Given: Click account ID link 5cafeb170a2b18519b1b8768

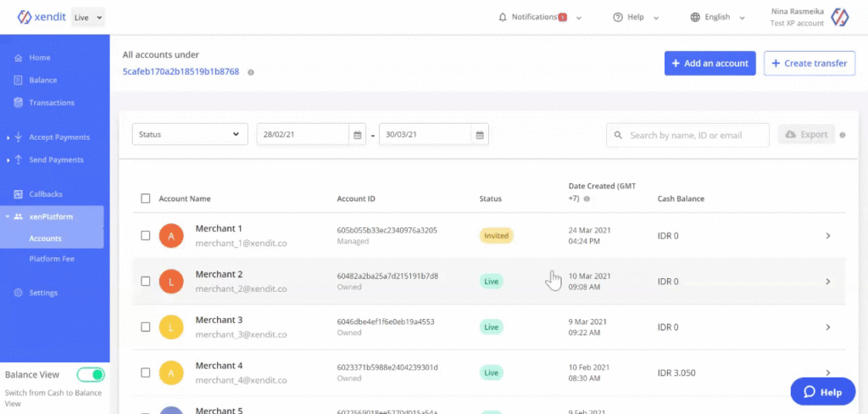Looking at the screenshot, I should click(181, 71).
